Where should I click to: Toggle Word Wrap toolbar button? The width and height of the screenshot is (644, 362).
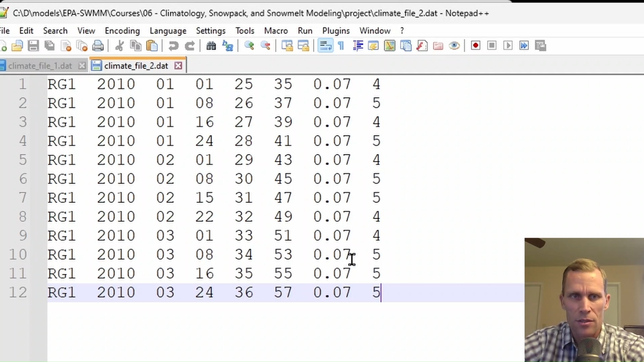[325, 46]
